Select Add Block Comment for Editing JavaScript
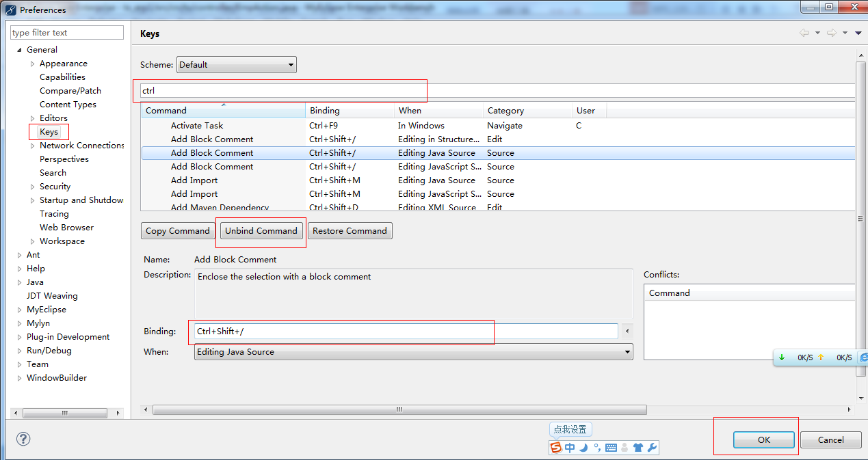This screenshot has height=460, width=868. pos(498,167)
